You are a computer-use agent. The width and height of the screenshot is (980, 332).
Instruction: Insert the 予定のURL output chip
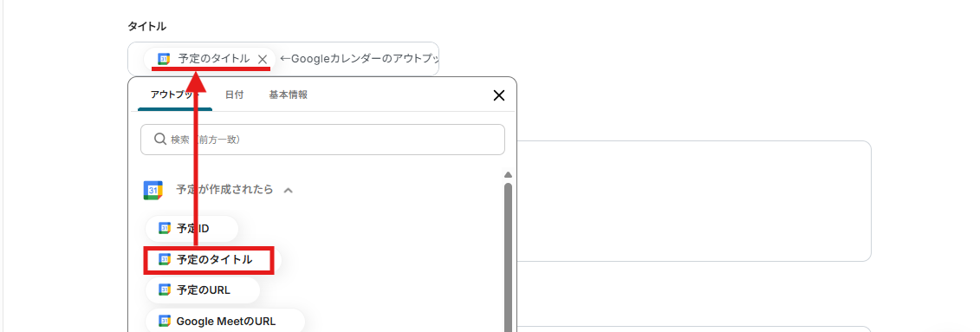(203, 290)
